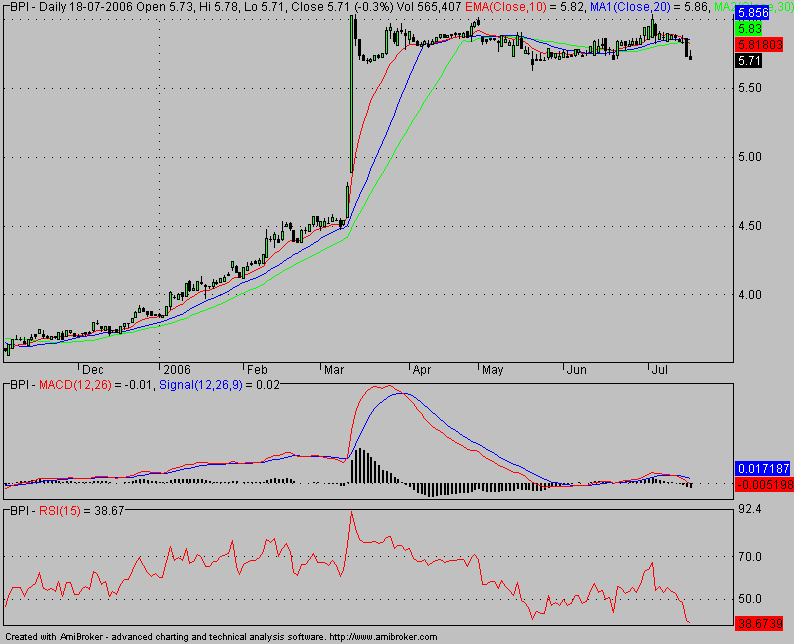Screen dimensions: 794x644
Task: Click the Mar month label on time axis
Action: click(334, 370)
